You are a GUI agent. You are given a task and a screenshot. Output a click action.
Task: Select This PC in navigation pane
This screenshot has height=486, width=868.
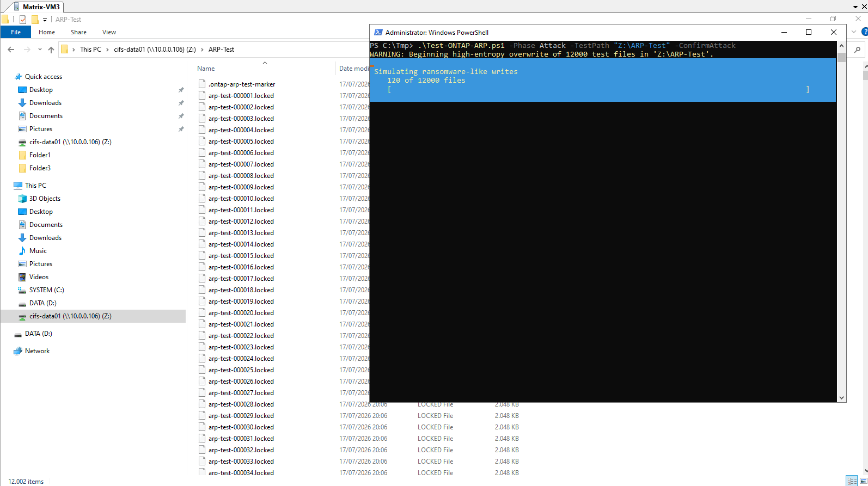[35, 186]
